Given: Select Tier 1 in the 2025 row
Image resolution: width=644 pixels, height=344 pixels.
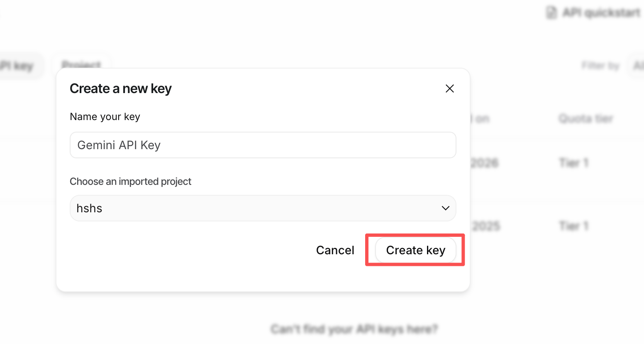Looking at the screenshot, I should click(x=574, y=226).
